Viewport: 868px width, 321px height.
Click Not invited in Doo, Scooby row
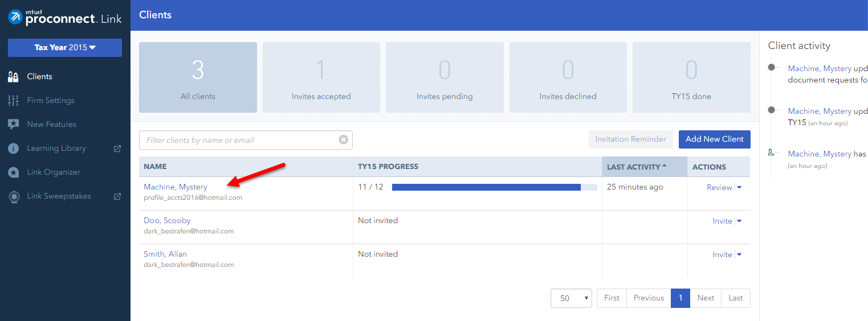[378, 220]
